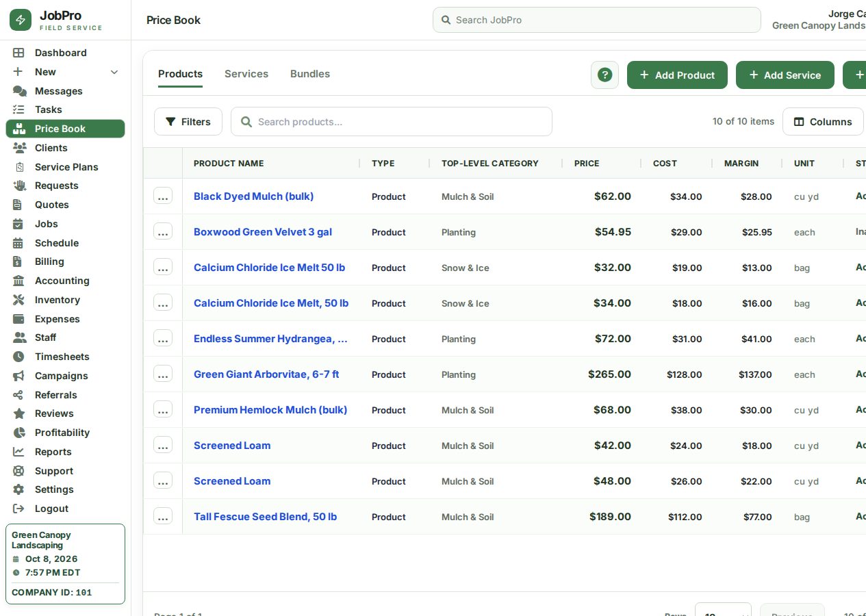Image resolution: width=866 pixels, height=616 pixels.
Task: Click the Tasks checklist icon
Action: coord(18,110)
